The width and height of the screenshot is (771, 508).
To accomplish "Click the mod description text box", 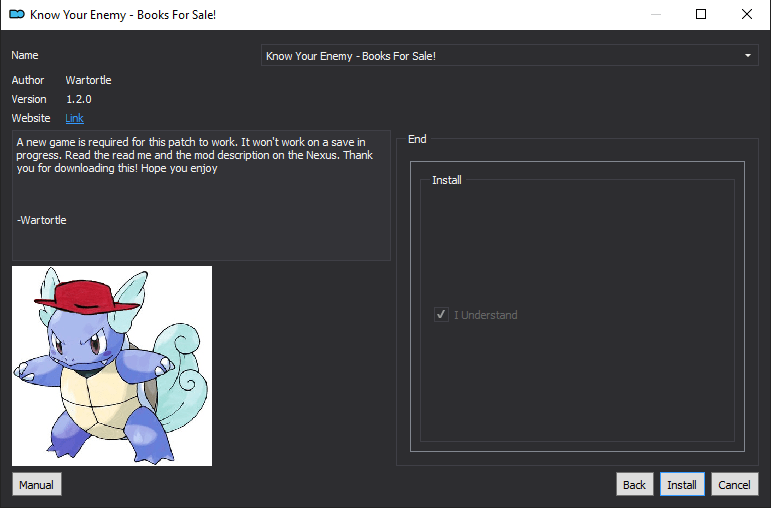I will [x=201, y=195].
